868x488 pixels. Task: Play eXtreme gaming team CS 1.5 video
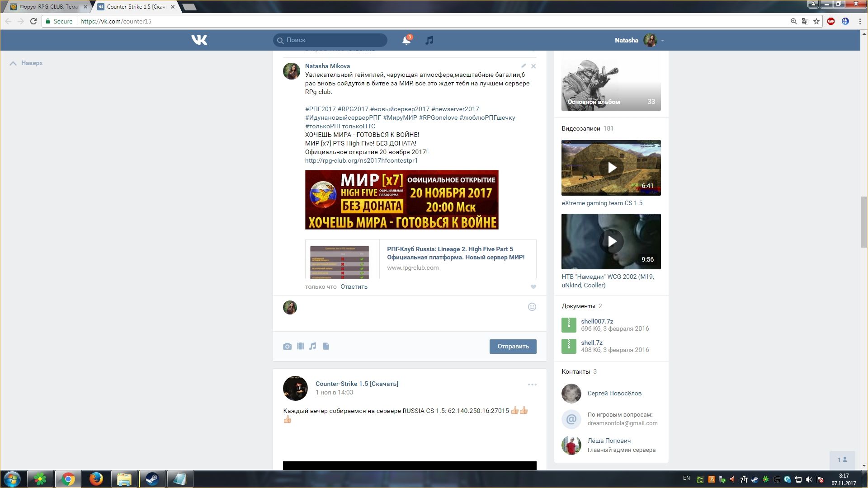point(611,168)
